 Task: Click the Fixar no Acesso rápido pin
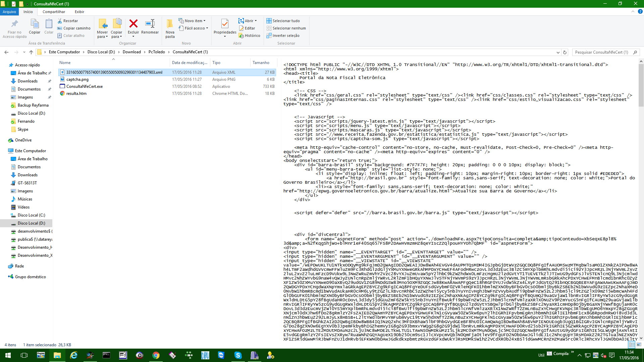pyautogui.click(x=14, y=24)
